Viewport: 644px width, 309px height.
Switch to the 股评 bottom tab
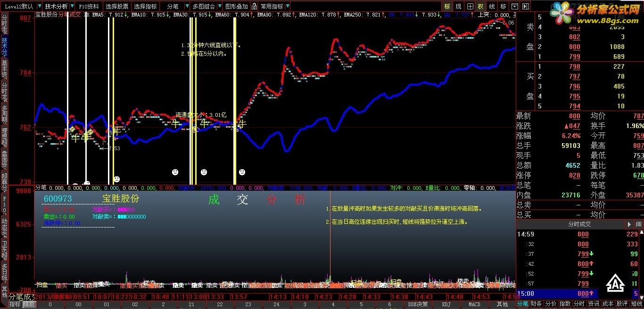pos(622,304)
